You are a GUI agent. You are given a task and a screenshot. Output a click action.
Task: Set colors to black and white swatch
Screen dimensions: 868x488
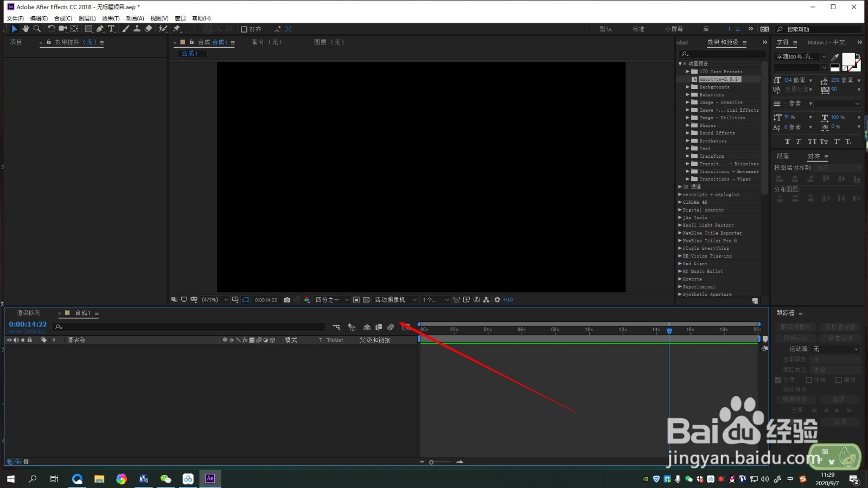pos(835,68)
